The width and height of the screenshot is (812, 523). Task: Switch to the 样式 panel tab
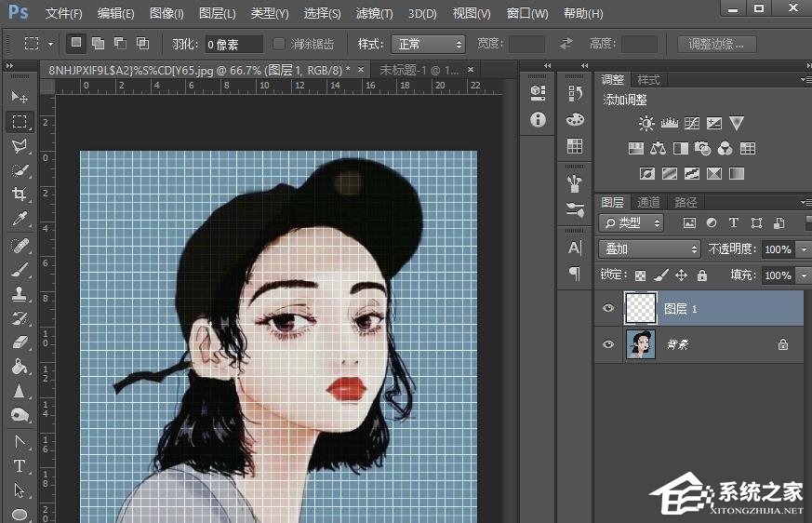pos(648,80)
